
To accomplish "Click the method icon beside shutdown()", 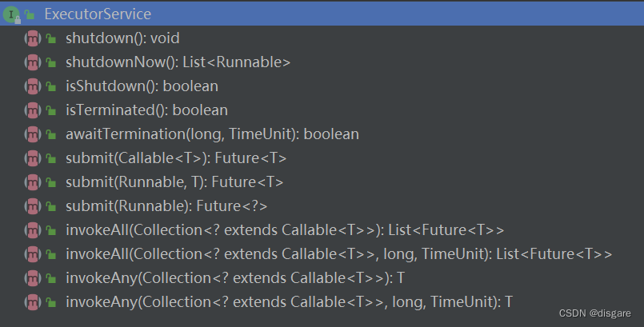I will point(33,38).
